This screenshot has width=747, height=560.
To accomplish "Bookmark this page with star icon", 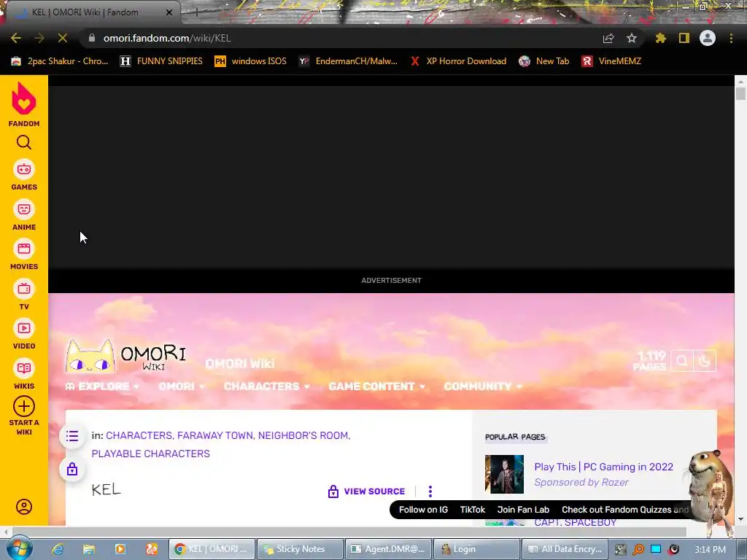I will [x=632, y=38].
